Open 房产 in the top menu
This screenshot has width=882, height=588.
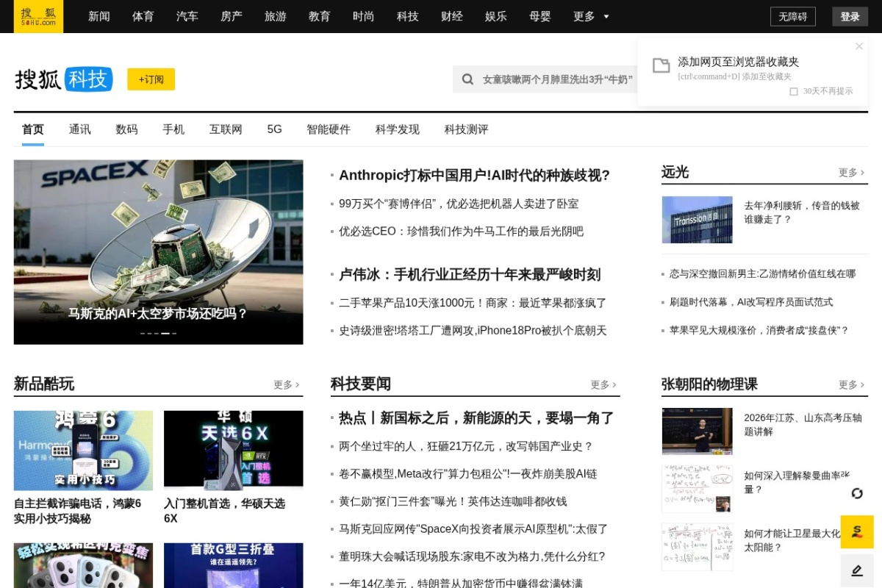[232, 16]
